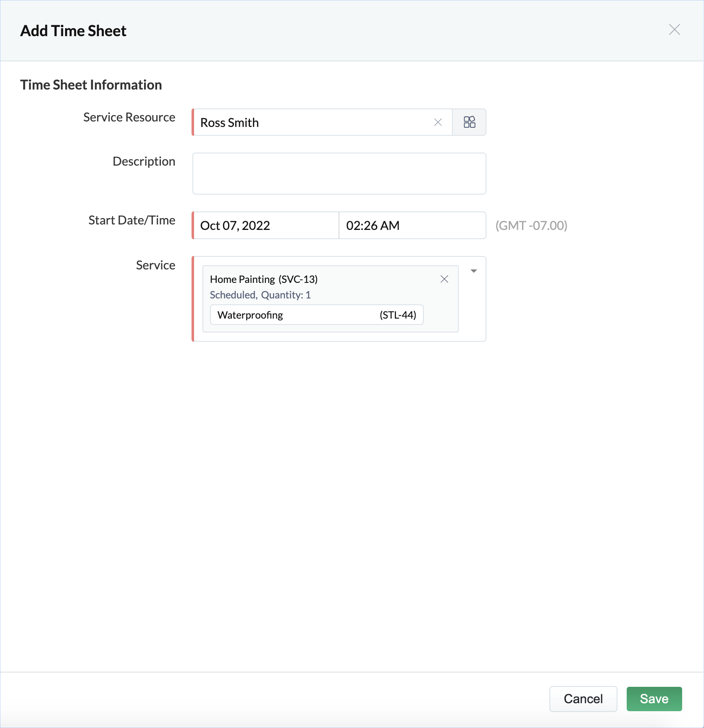Save the time sheet
This screenshot has width=704, height=728.
[x=654, y=699]
